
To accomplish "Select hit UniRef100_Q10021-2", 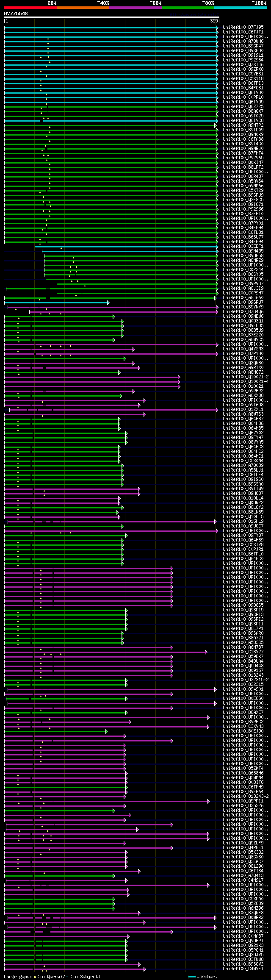I will click(x=246, y=377).
